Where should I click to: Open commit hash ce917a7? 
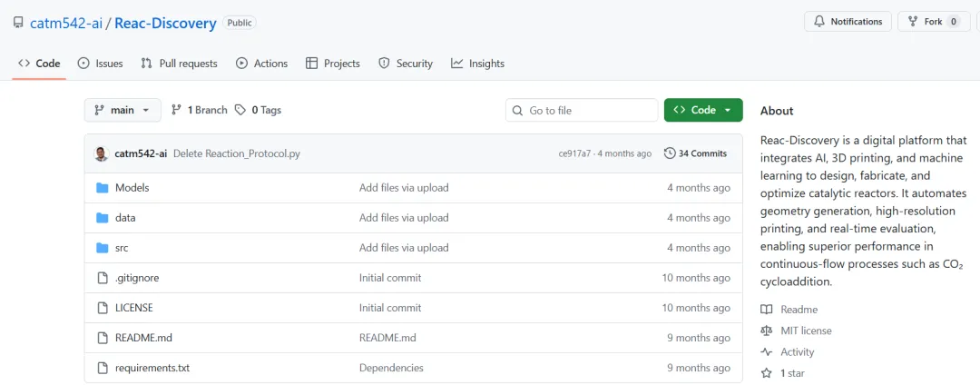coord(576,153)
